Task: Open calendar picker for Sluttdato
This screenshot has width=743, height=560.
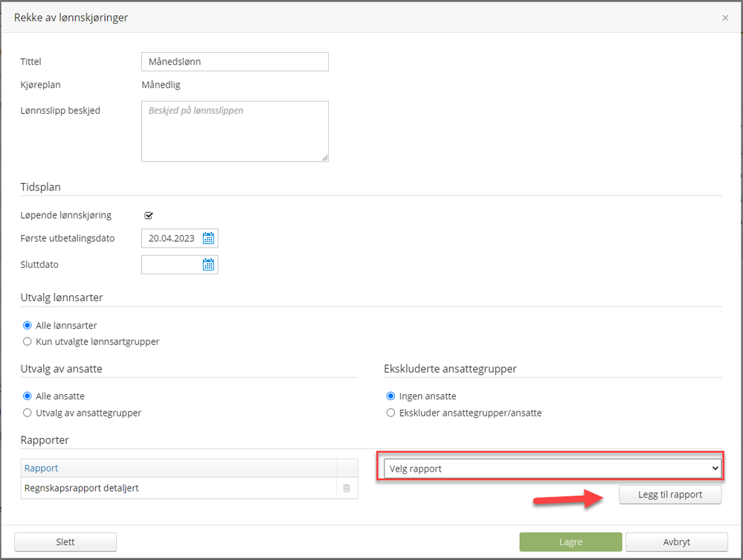Action: click(208, 264)
